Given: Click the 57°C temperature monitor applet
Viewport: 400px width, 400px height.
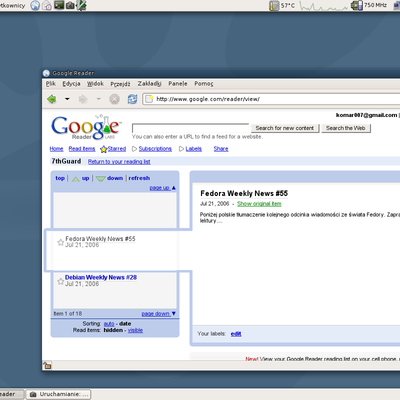Looking at the screenshot, I should coord(282,5).
